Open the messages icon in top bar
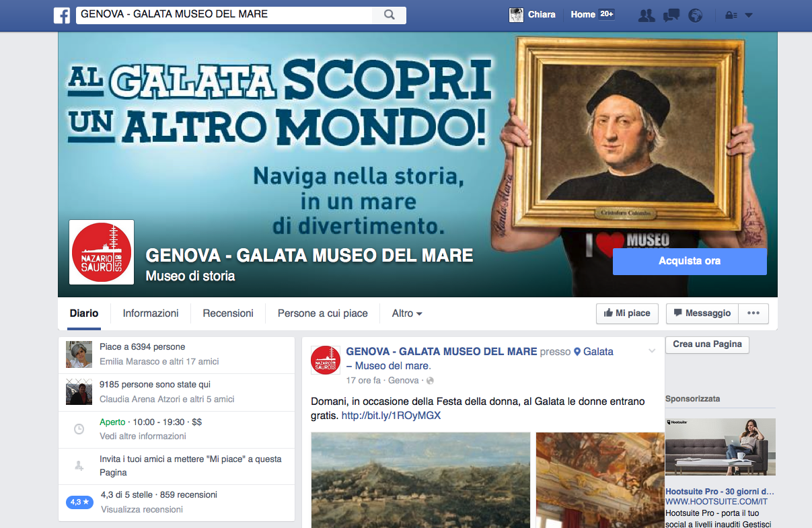The height and width of the screenshot is (528, 812). [x=671, y=15]
